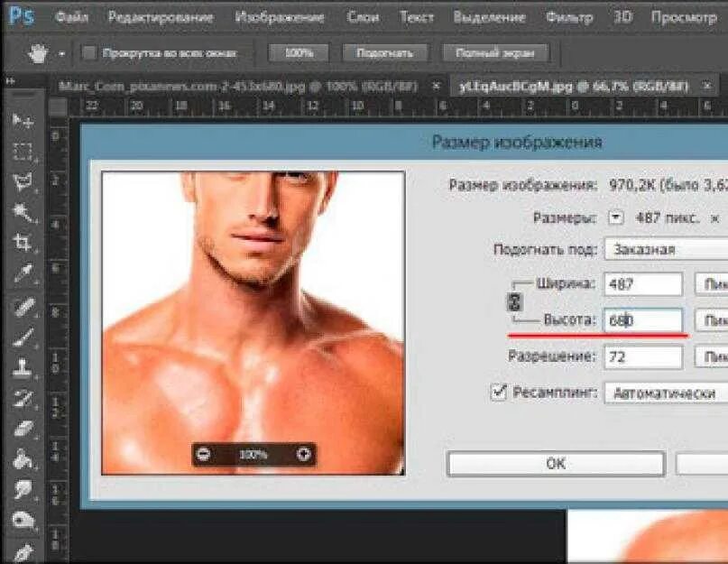Open the Просмотр menu
This screenshot has height=564, width=728.
point(684,18)
